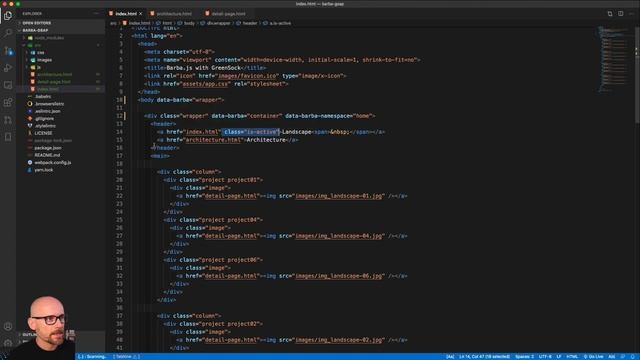Change the LF end-of-line sequence
640x360 pixels.
point(559,356)
